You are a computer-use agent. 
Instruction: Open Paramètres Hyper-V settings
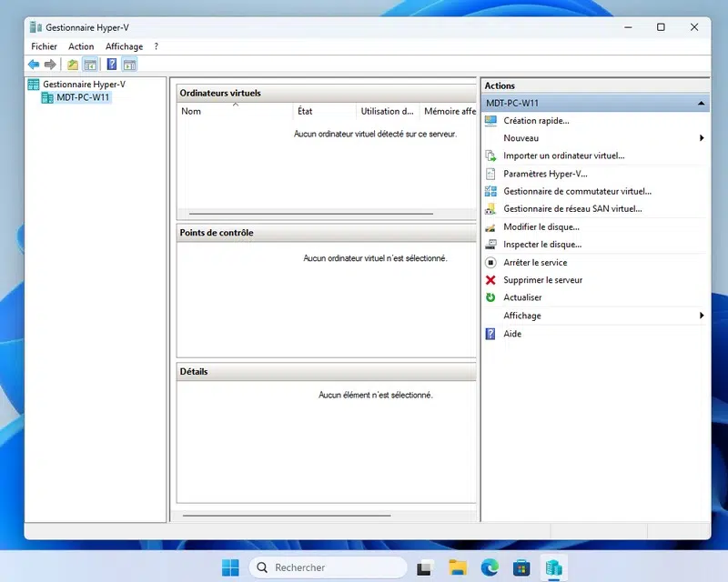point(545,174)
